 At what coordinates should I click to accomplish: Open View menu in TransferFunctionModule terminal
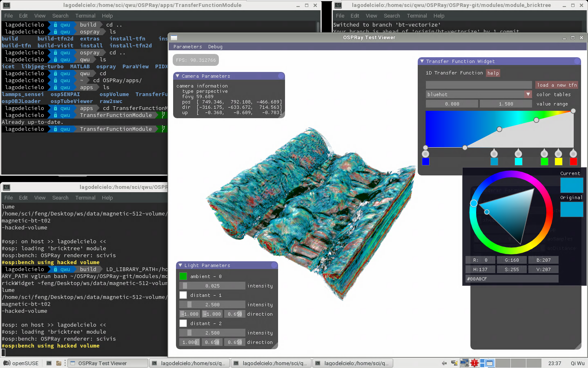[x=40, y=16]
